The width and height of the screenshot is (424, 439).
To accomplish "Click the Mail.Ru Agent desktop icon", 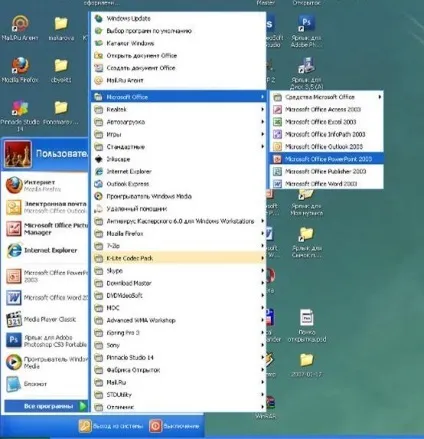I will tap(20, 24).
